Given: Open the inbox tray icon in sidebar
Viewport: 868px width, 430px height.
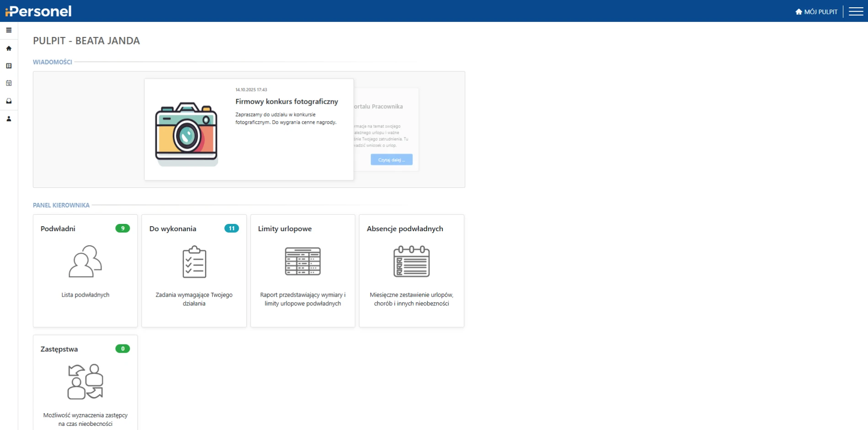Looking at the screenshot, I should click(x=9, y=101).
